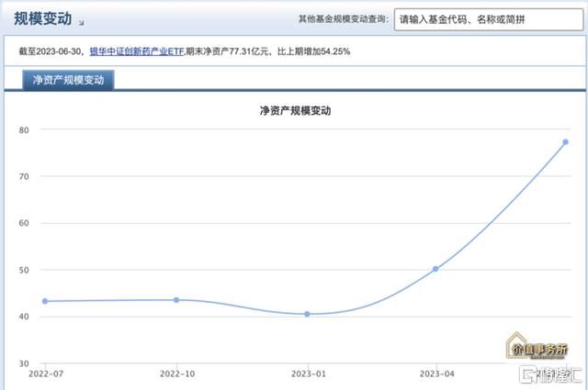Click the date text 截至2023-06-30
The height and width of the screenshot is (390, 588).
tap(50, 51)
